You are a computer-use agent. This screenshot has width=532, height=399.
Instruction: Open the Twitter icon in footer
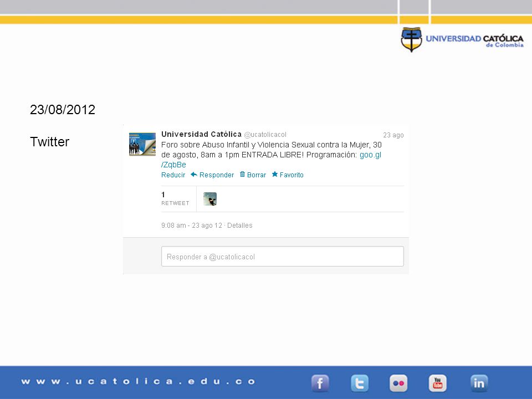click(359, 383)
